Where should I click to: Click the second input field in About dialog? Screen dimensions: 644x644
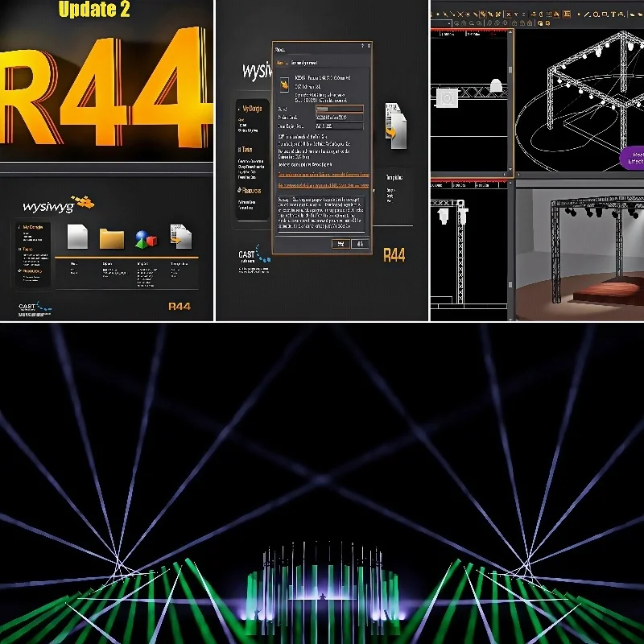coord(339,118)
